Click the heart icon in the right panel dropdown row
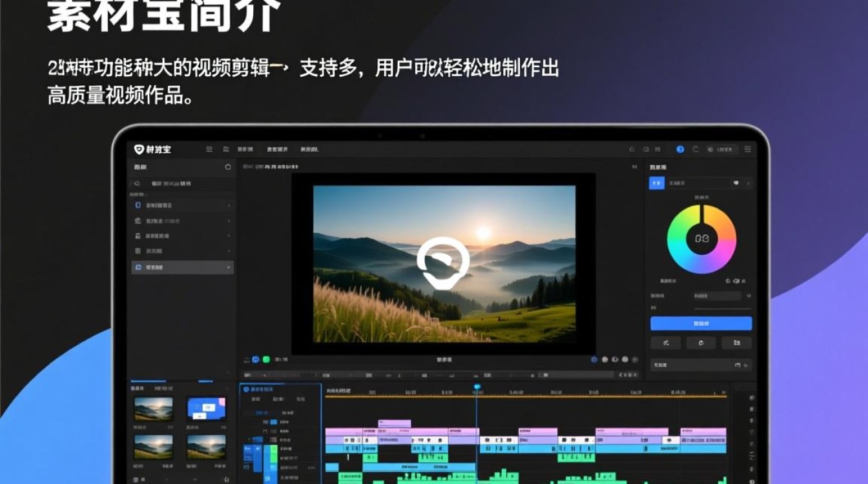868x484 pixels. [736, 183]
